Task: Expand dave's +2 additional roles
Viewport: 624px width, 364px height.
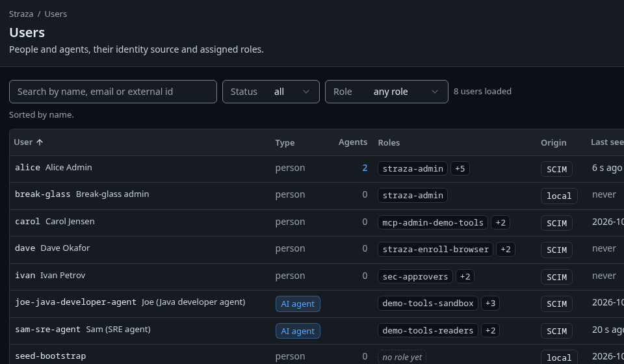Action: click(506, 250)
